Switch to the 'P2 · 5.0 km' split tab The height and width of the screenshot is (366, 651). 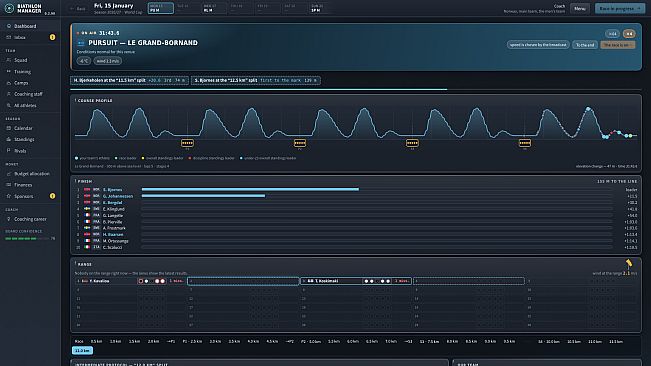pyautogui.click(x=311, y=342)
